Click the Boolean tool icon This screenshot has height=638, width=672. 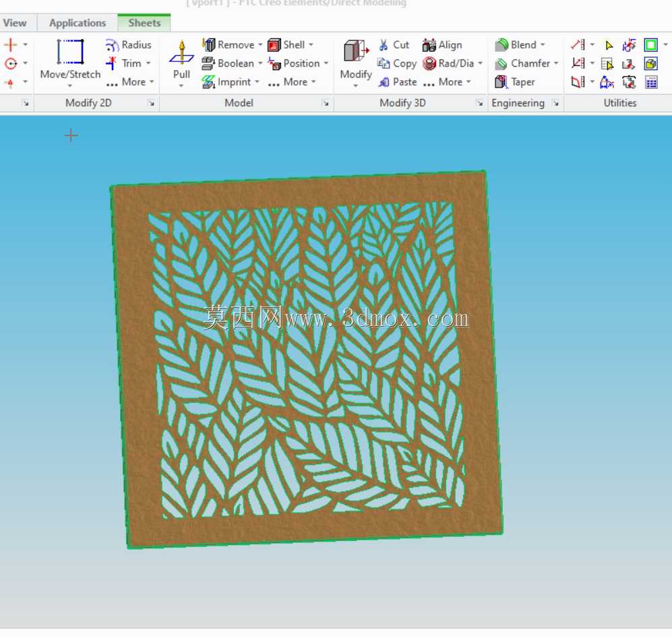[x=208, y=63]
